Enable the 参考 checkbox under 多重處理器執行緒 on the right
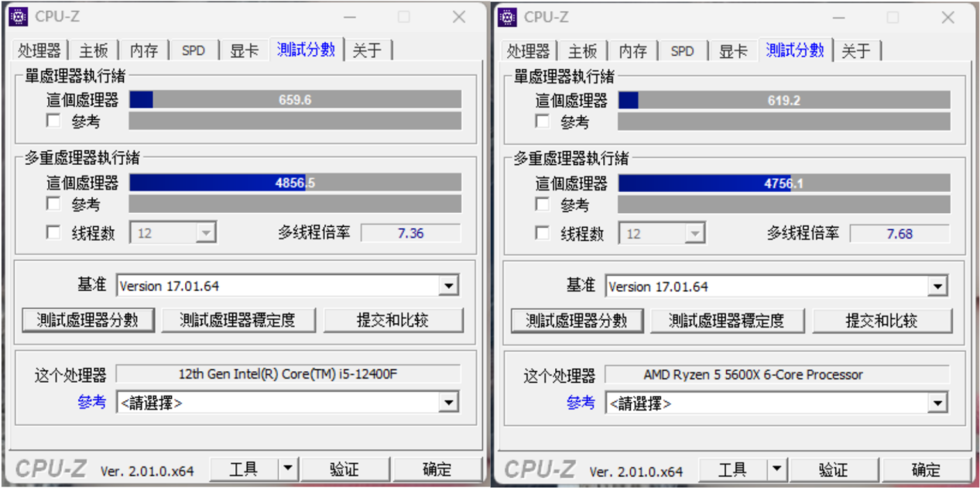 541,204
